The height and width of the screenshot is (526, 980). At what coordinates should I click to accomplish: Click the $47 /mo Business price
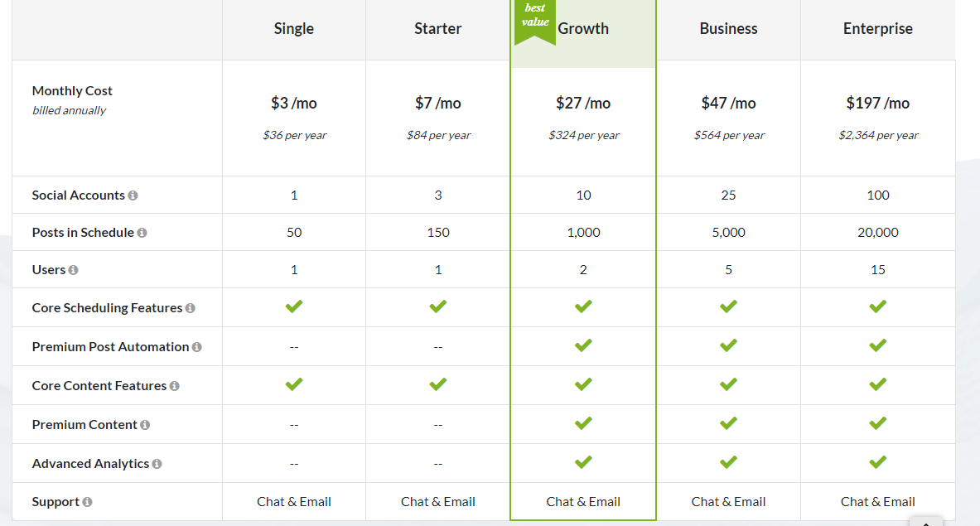point(728,103)
